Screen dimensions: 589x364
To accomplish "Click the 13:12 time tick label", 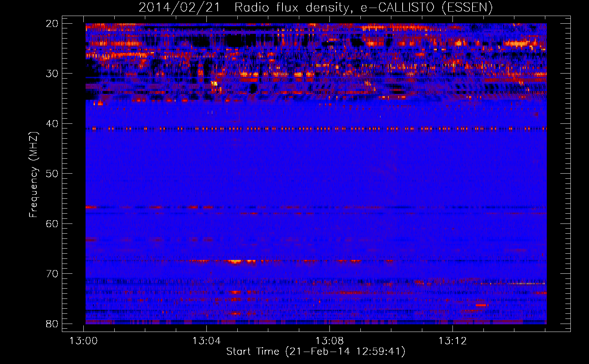I will pyautogui.click(x=452, y=341).
